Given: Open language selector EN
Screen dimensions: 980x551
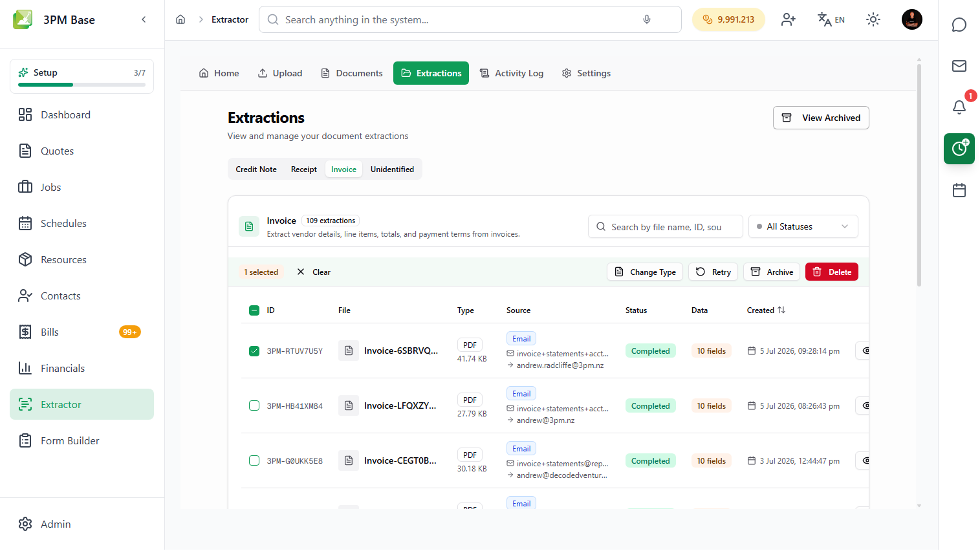Looking at the screenshot, I should [831, 19].
